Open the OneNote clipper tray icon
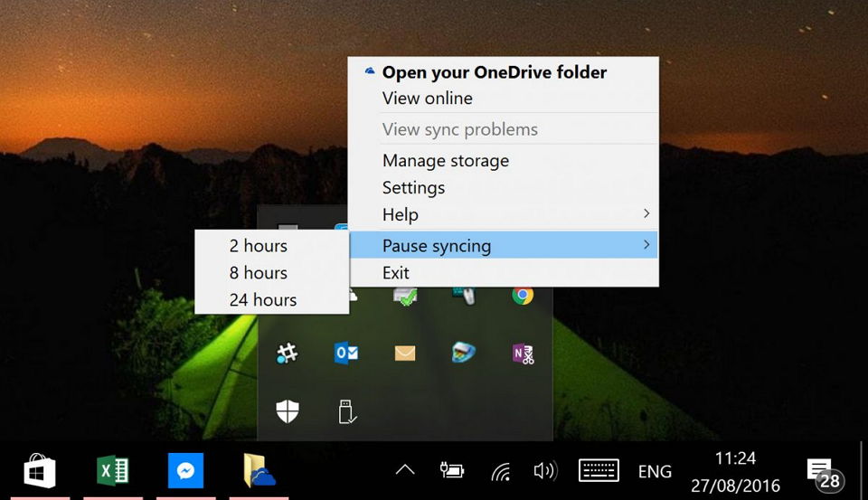The image size is (868, 500). [x=524, y=354]
